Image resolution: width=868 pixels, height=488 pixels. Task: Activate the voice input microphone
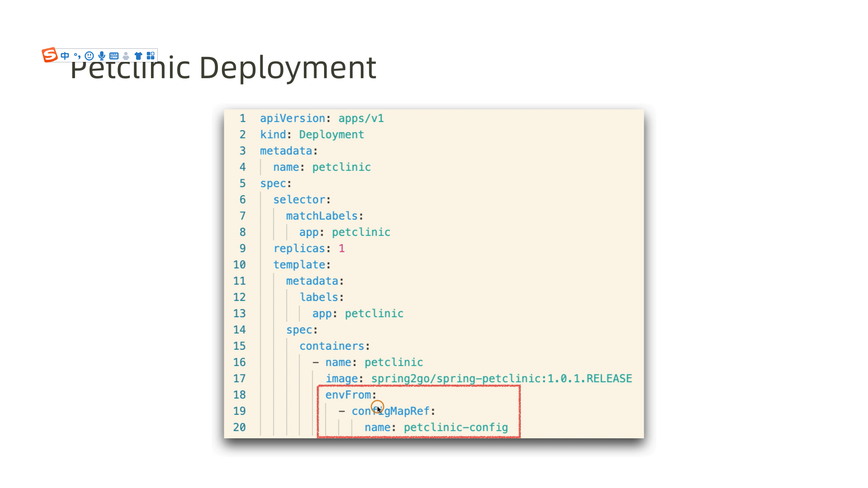coord(102,56)
